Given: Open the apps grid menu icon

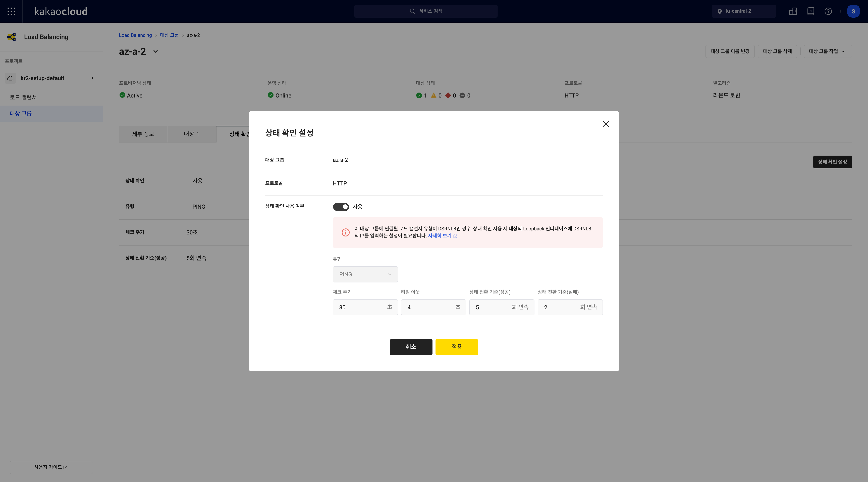Looking at the screenshot, I should click(x=11, y=11).
